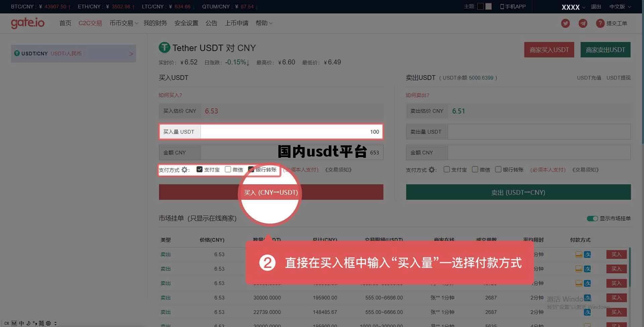The height and width of the screenshot is (327, 644).
Task: Click the 商家买入USDT button
Action: (549, 50)
